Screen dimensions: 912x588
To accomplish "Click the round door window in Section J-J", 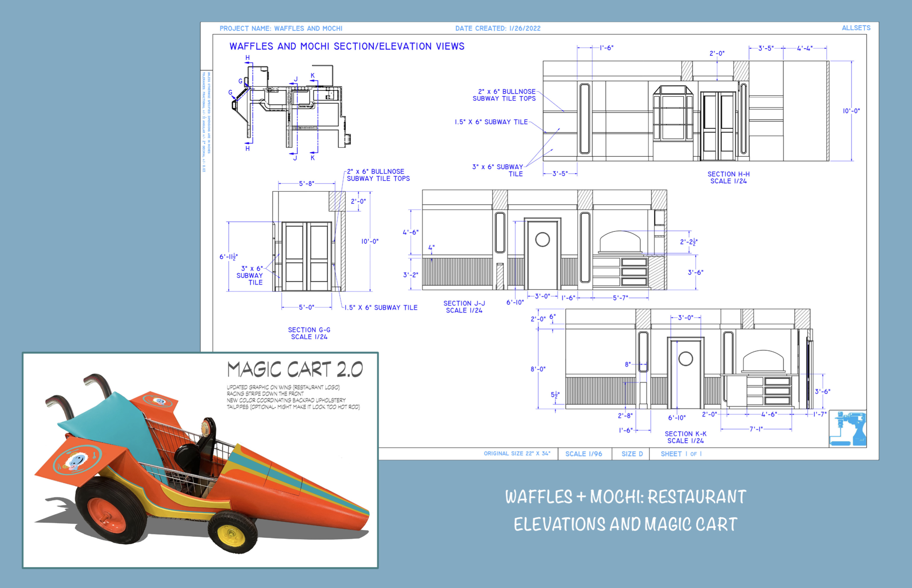I will pos(543,240).
